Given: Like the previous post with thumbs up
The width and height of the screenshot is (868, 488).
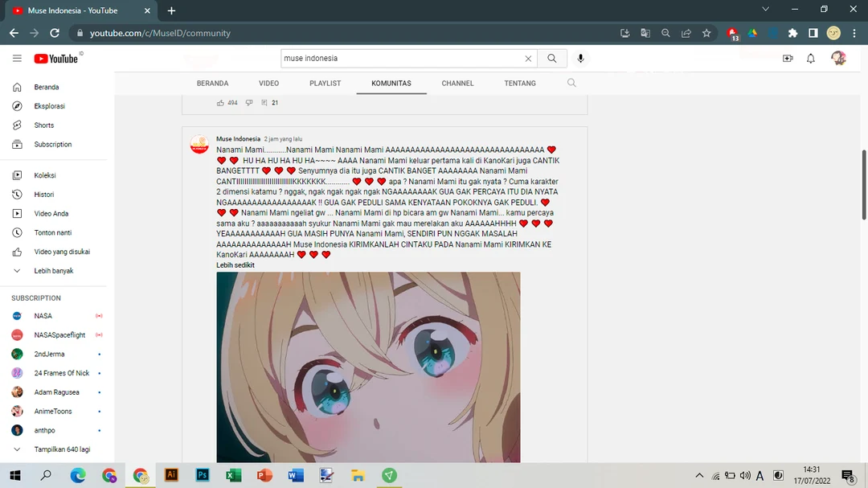Looking at the screenshot, I should [221, 103].
